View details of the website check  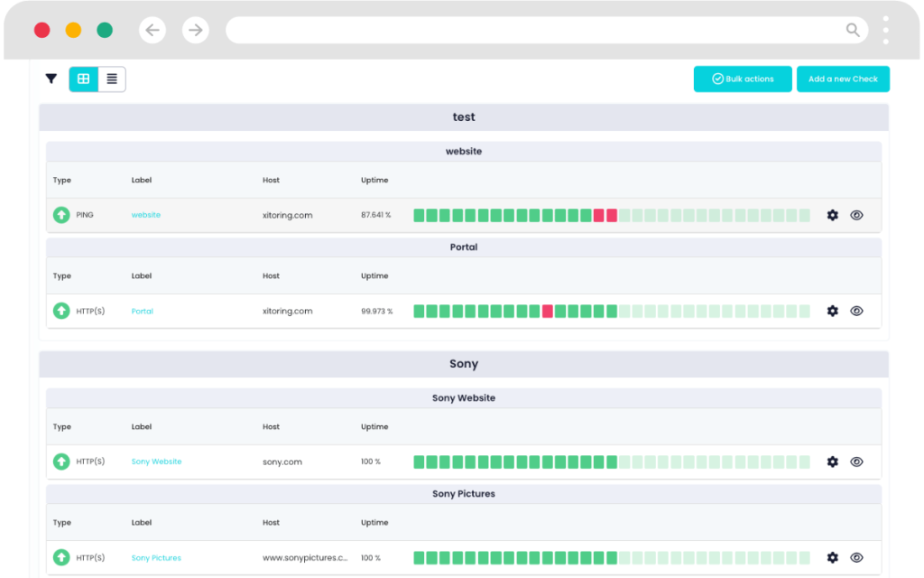pyautogui.click(x=855, y=215)
